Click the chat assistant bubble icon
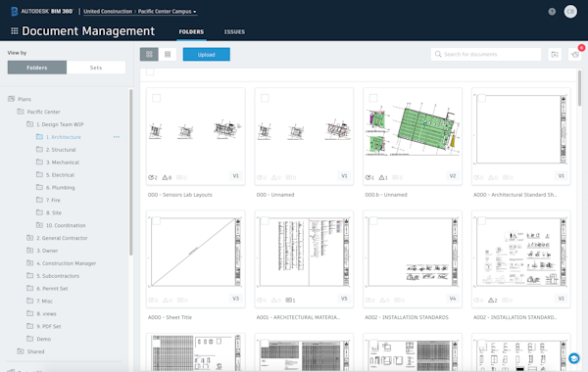This screenshot has height=372, width=588. click(573, 358)
